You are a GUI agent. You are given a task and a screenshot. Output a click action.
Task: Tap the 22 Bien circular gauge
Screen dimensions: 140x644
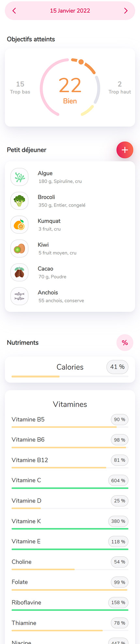click(70, 87)
